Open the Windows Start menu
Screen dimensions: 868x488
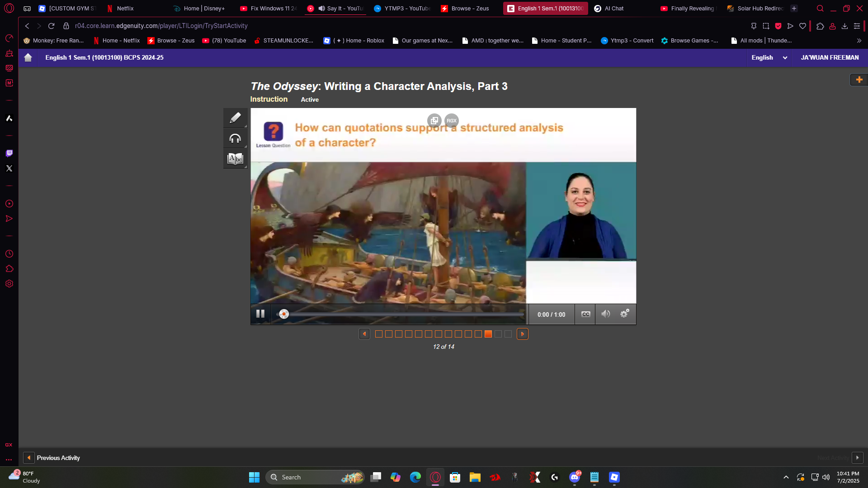254,477
